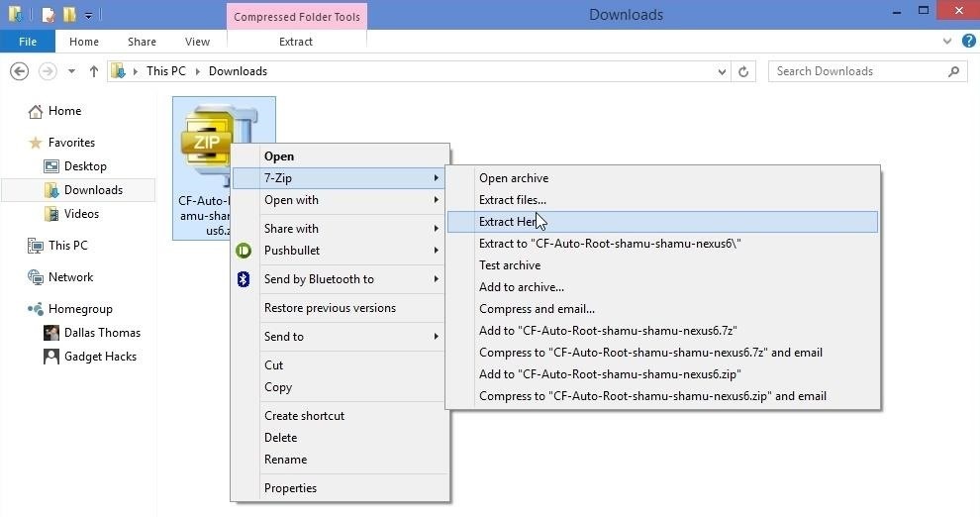
Task: Expand the Open with submenu arrow
Action: pyautogui.click(x=437, y=200)
